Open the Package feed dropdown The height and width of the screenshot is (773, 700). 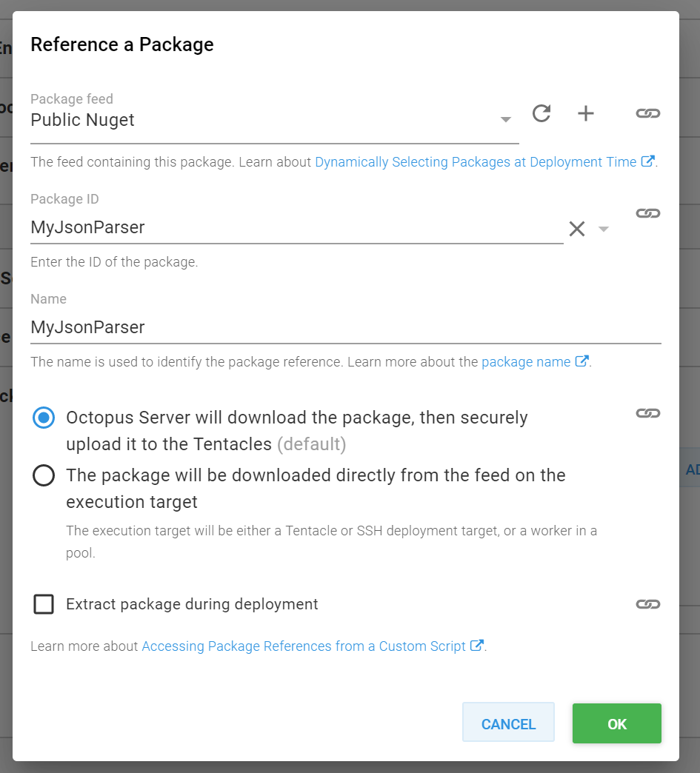click(506, 118)
